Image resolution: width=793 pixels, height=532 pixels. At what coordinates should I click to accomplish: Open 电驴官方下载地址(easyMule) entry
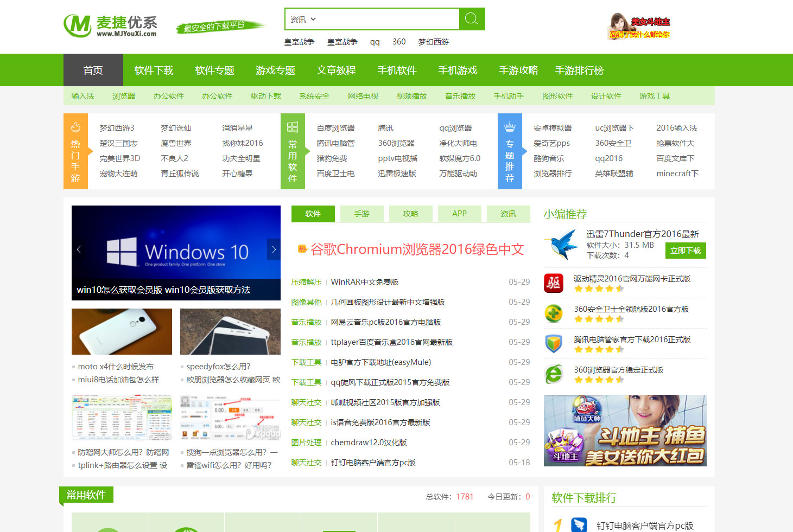tap(381, 362)
